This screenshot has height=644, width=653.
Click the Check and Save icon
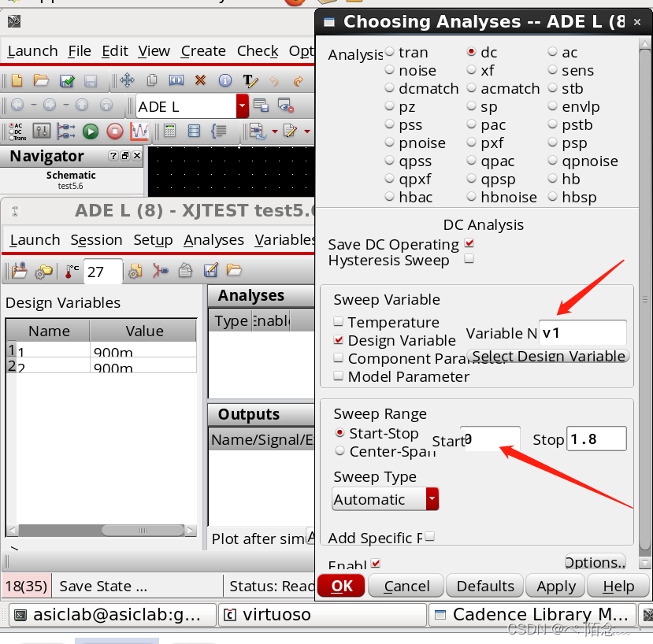click(x=67, y=80)
